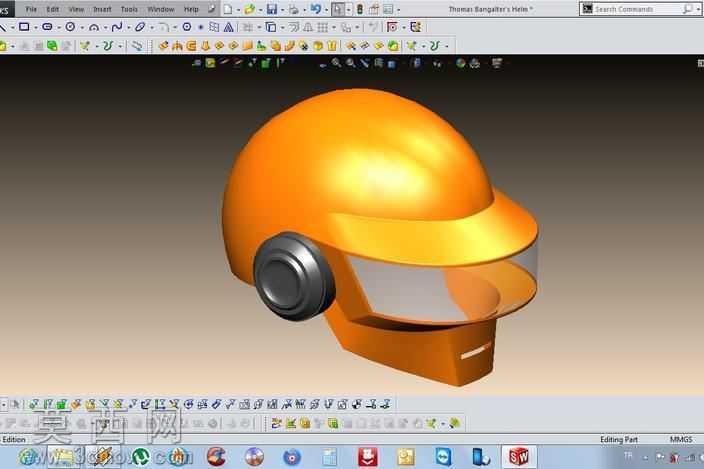This screenshot has height=469, width=704.
Task: Toggle Section View in heads-up toolbar
Action: pos(379,63)
